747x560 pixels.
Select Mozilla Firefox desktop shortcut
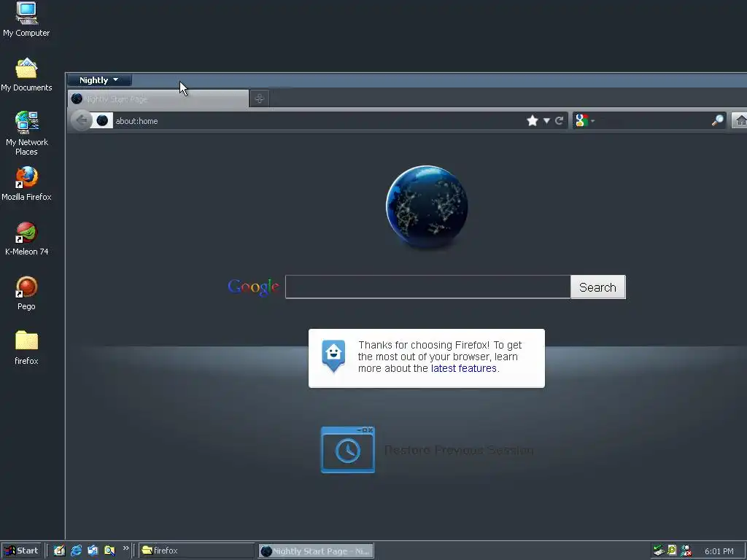pyautogui.click(x=26, y=184)
